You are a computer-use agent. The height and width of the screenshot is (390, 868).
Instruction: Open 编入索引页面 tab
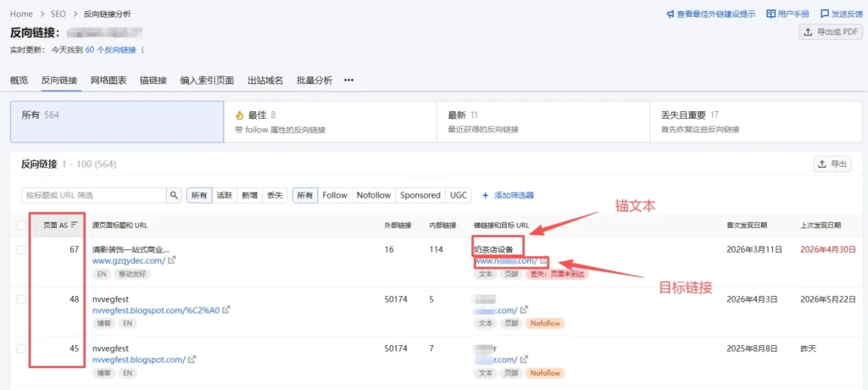point(207,81)
